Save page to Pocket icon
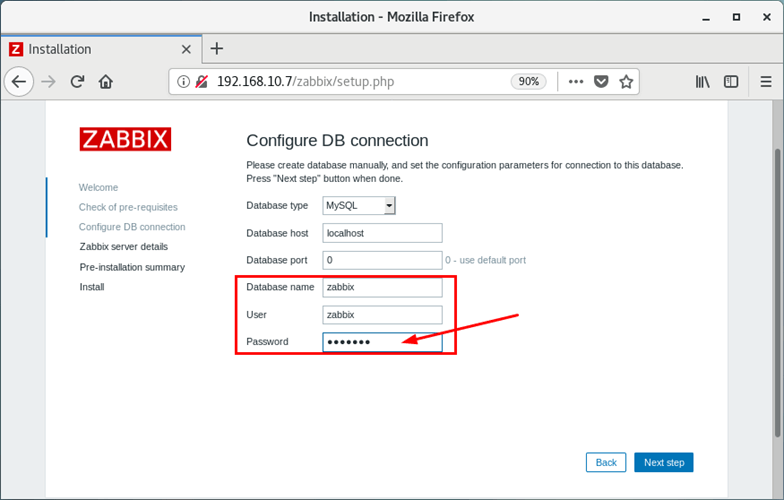Image resolution: width=784 pixels, height=500 pixels. click(601, 82)
